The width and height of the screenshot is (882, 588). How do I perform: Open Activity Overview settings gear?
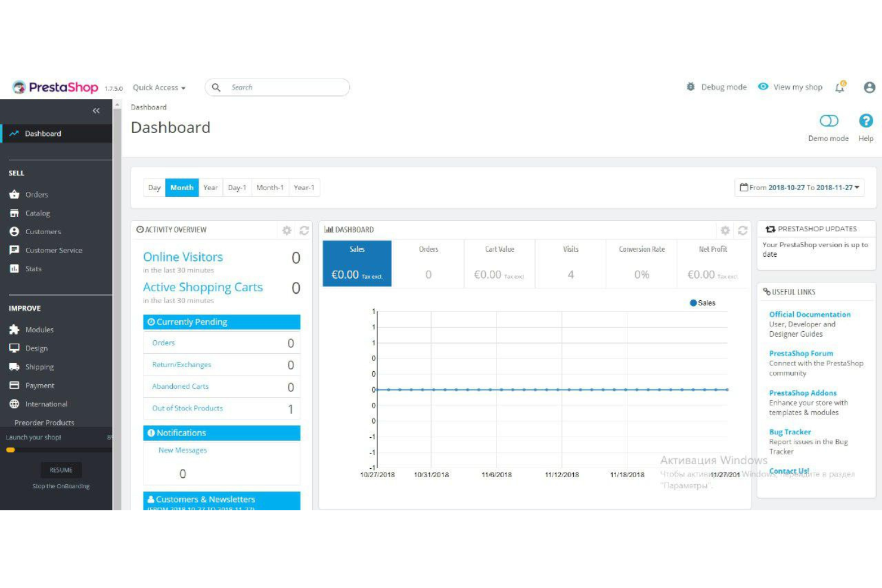tap(287, 230)
